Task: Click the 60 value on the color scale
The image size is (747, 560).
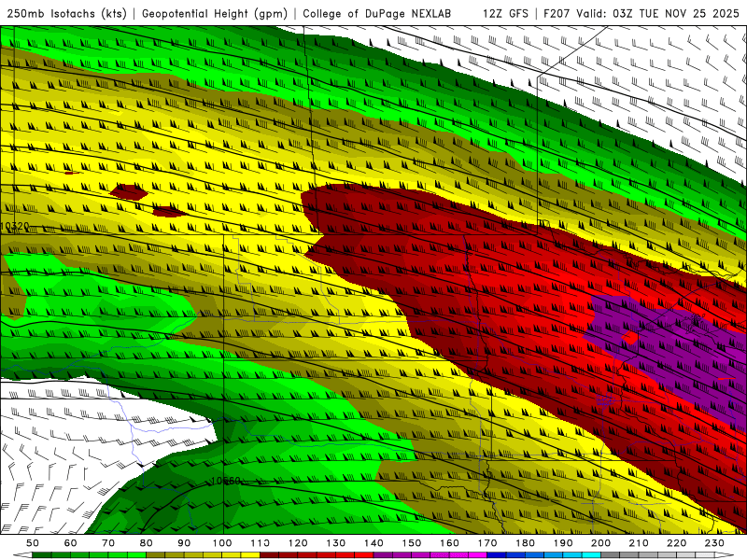Action: [x=70, y=543]
